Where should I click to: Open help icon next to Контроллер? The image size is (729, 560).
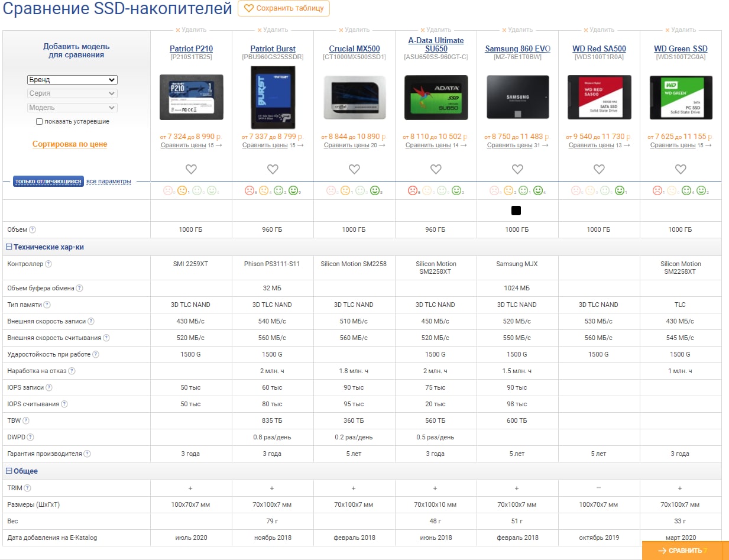point(48,264)
